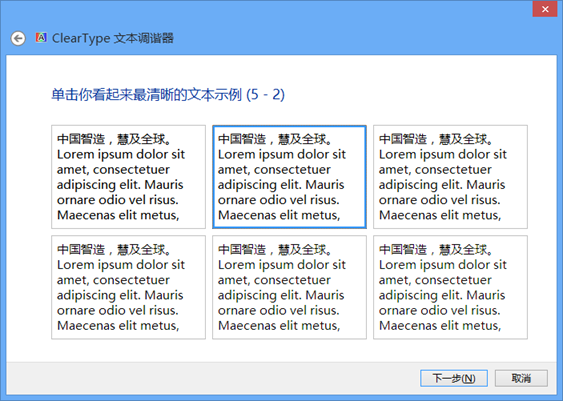Choose the highlighted top-middle text sample

[289, 177]
